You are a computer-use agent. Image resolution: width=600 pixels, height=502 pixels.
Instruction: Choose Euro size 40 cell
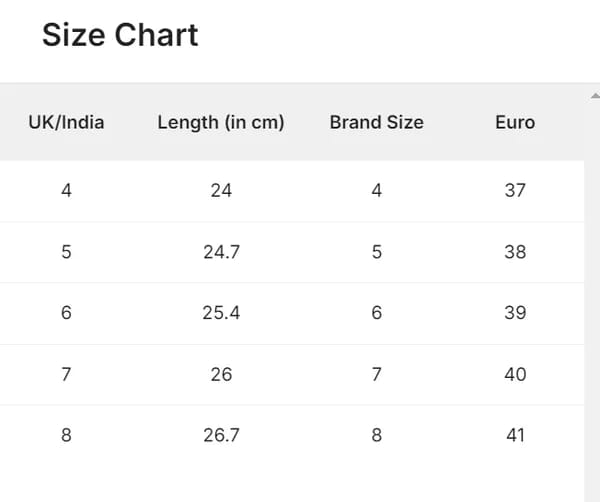click(x=515, y=374)
